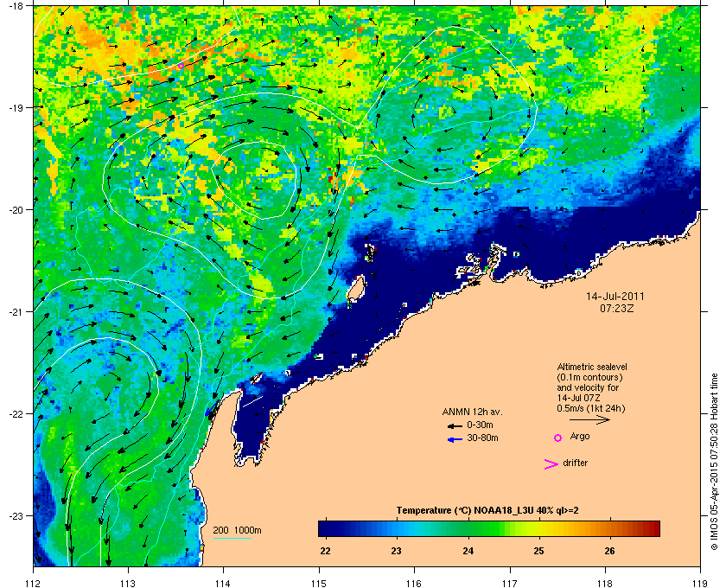Click the latitude axis label -19
The image size is (726, 588).
tap(16, 107)
